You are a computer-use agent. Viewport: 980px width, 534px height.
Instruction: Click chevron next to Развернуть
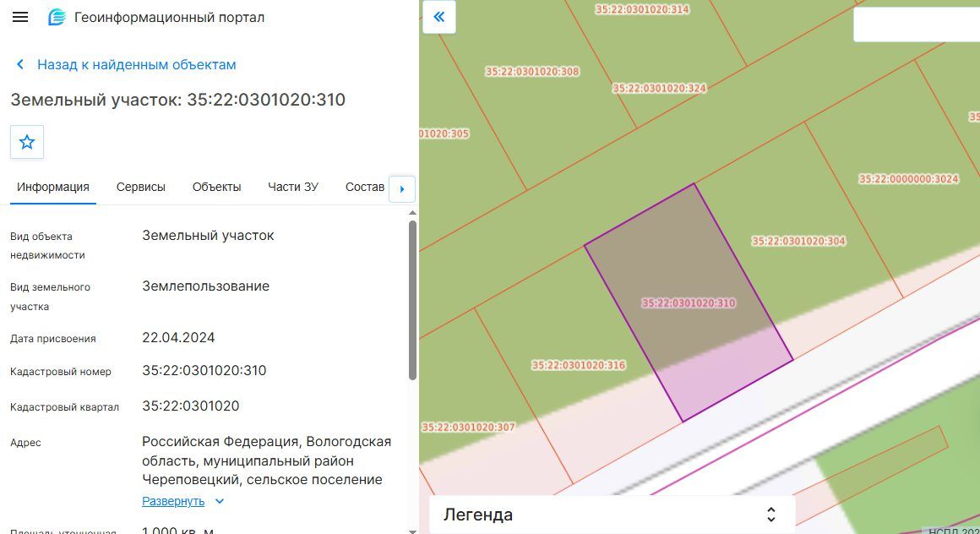coord(220,501)
